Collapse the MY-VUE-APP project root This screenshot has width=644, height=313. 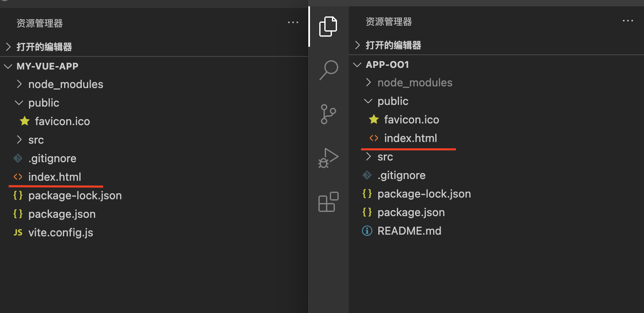pos(47,66)
